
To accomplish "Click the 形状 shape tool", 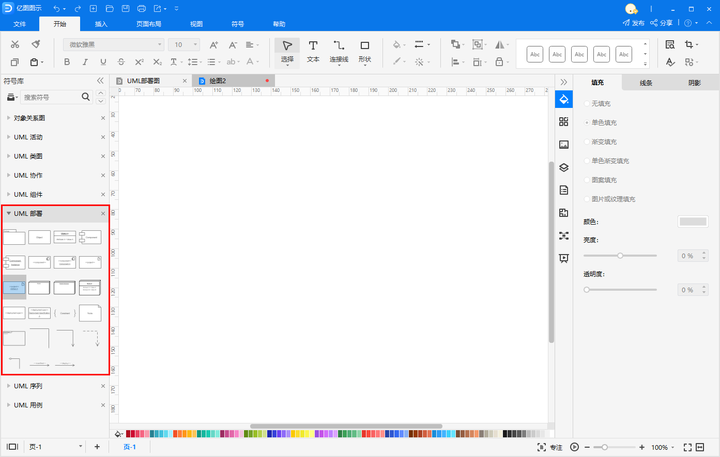I will coord(365,50).
